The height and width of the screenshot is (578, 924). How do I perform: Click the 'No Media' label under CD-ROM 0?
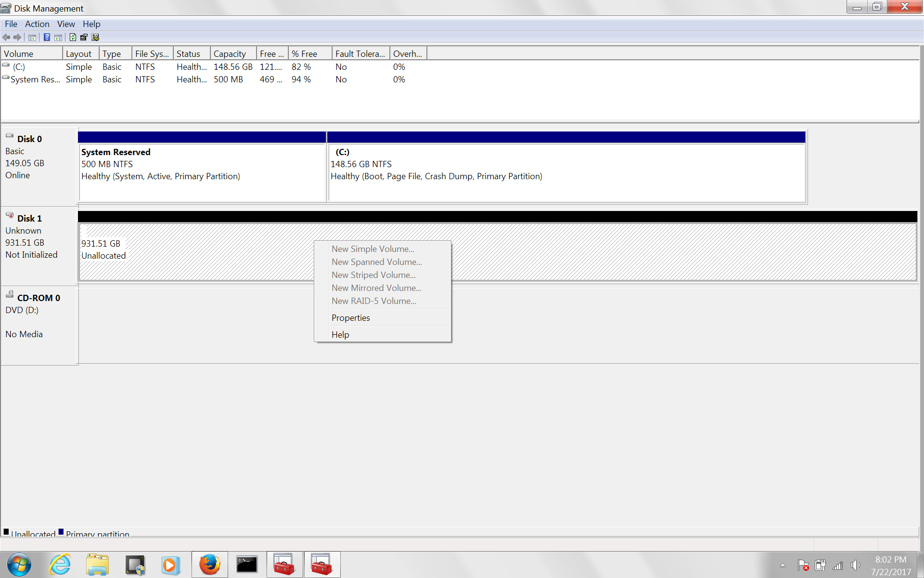pos(24,334)
